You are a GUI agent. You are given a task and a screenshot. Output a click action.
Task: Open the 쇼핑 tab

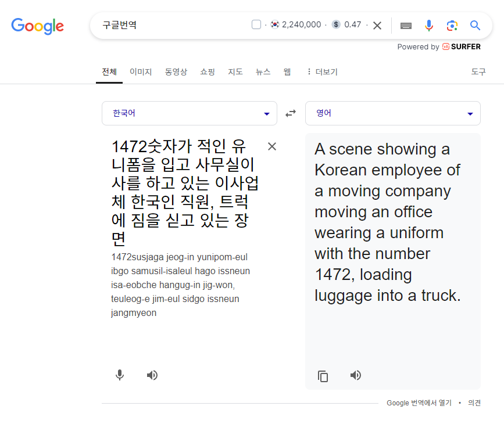208,71
